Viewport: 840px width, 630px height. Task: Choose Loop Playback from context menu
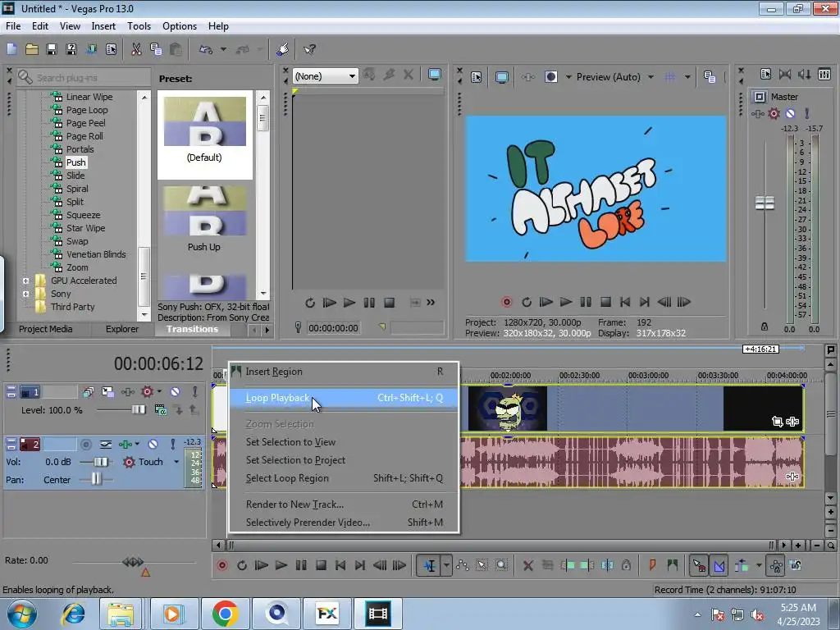tap(344, 398)
